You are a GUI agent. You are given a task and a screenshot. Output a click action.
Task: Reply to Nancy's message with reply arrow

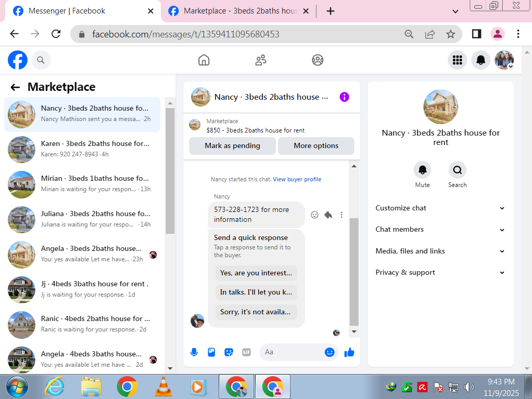(x=328, y=215)
